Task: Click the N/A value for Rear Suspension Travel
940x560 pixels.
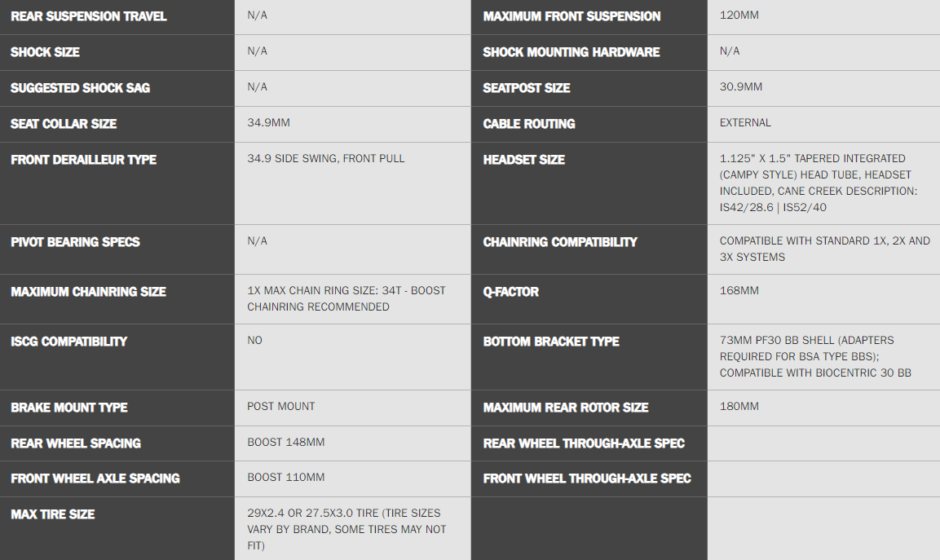Action: coord(257,15)
